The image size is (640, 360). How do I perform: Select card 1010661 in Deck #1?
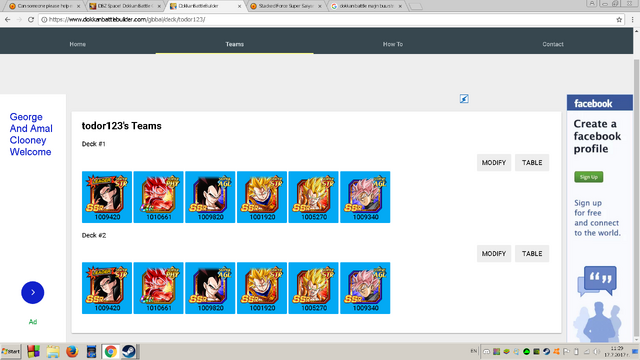[x=158, y=197]
